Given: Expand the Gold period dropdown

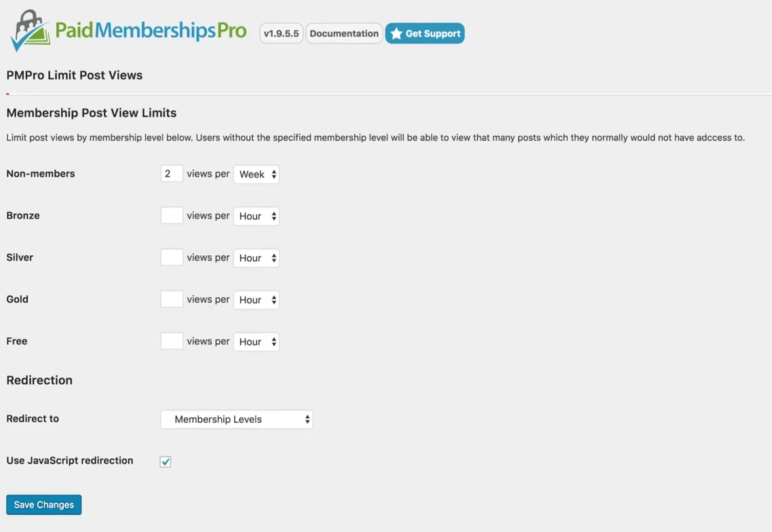Looking at the screenshot, I should (256, 300).
